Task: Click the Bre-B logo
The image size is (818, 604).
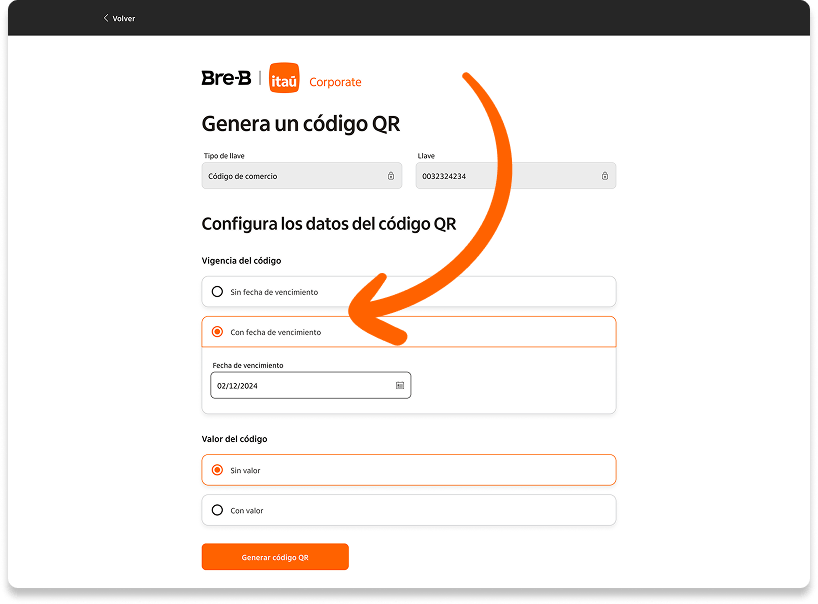Action: [226, 78]
